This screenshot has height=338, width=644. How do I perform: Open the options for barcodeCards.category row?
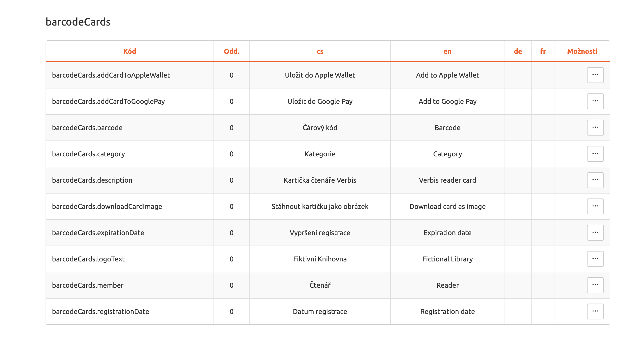[595, 154]
